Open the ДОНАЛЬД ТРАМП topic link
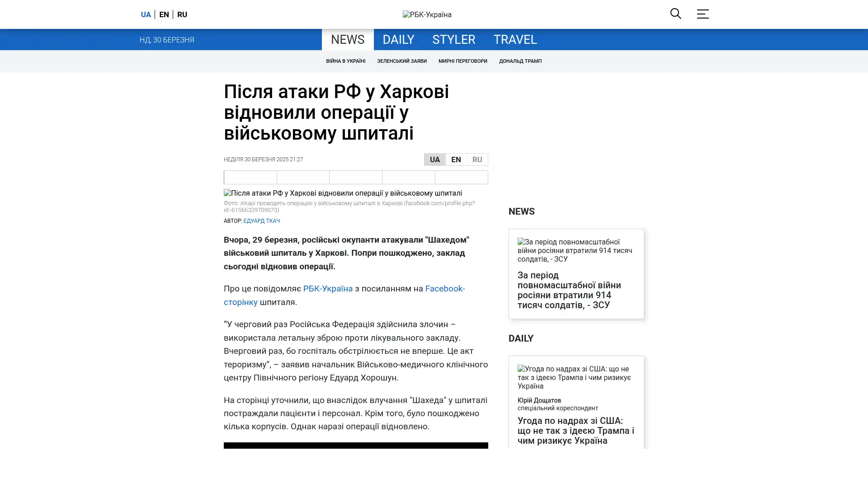Screen dimensions: 868x488 click(x=520, y=61)
